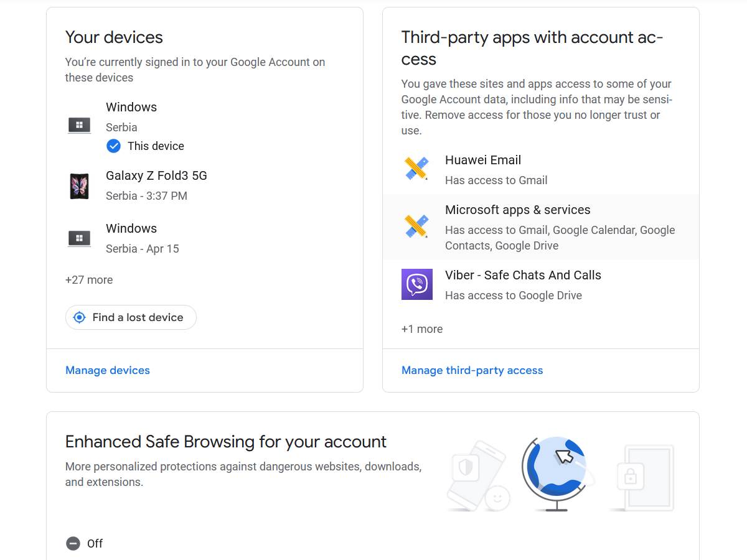Click the blue checkmark on This device
The width and height of the screenshot is (747, 560).
click(113, 146)
